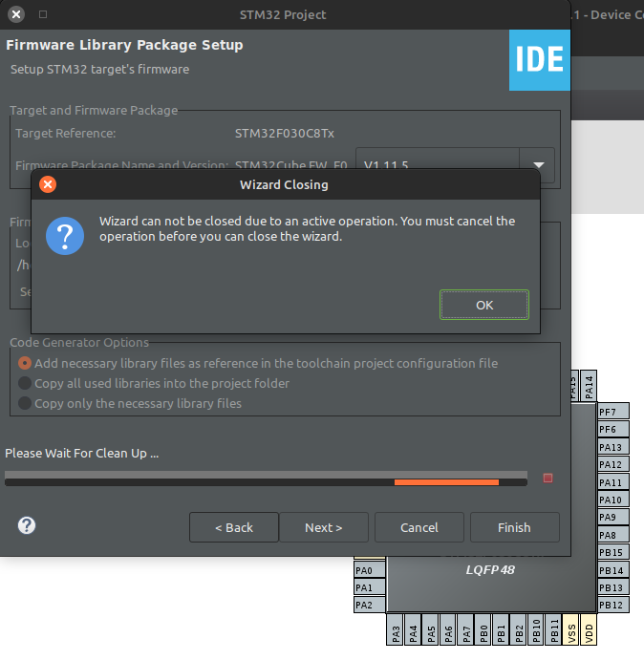The width and height of the screenshot is (644, 660).
Task: Close the STM32 Project window
Action: pyautogui.click(x=16, y=14)
